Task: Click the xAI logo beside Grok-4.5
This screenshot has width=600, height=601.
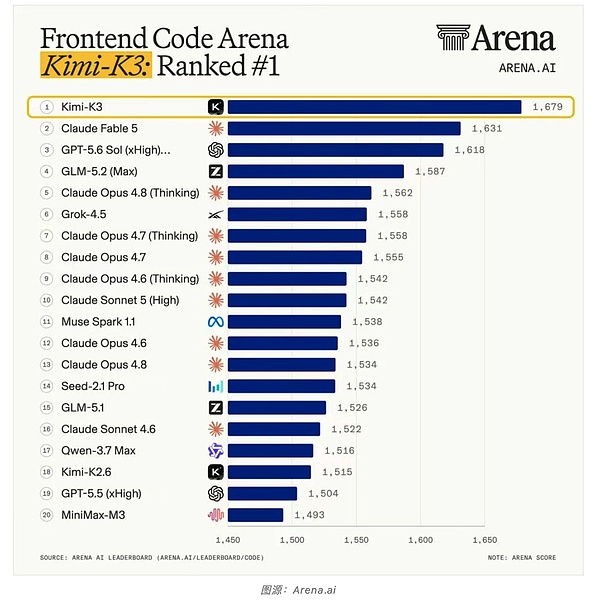Action: (215, 215)
